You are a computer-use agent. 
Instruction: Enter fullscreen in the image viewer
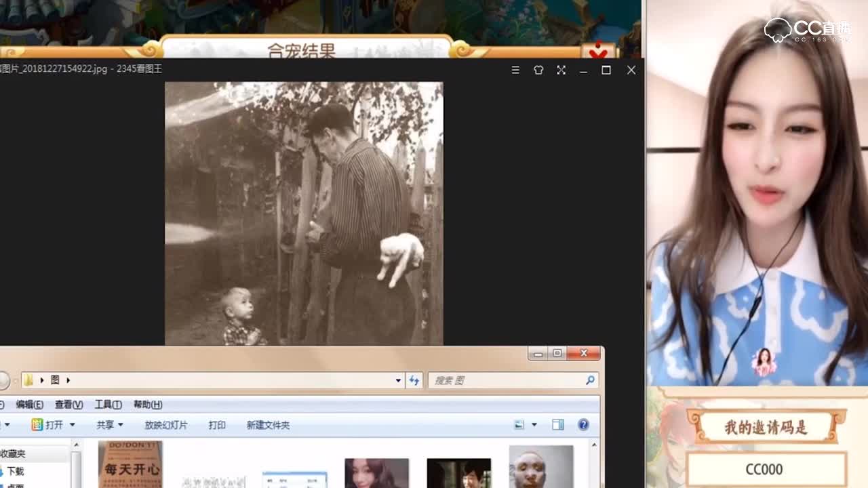coord(561,70)
